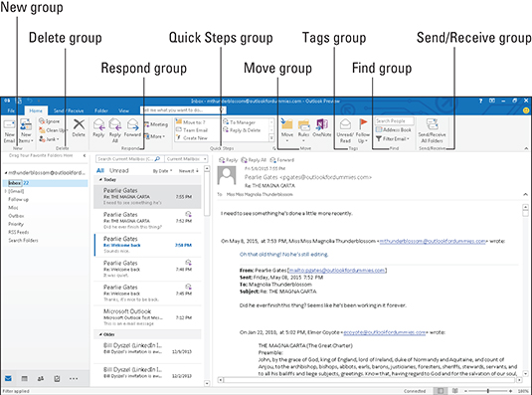Click the ribbon Forward button
532x395 pixels.
point(132,128)
